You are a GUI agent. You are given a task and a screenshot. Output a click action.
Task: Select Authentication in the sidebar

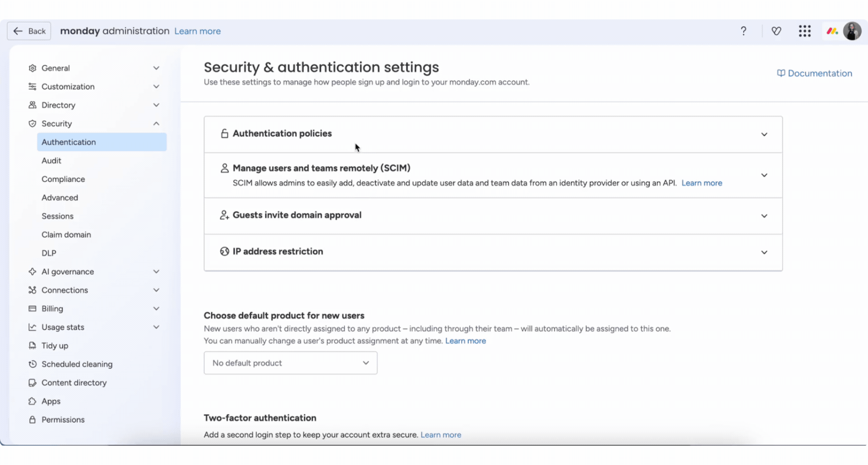[x=102, y=142]
